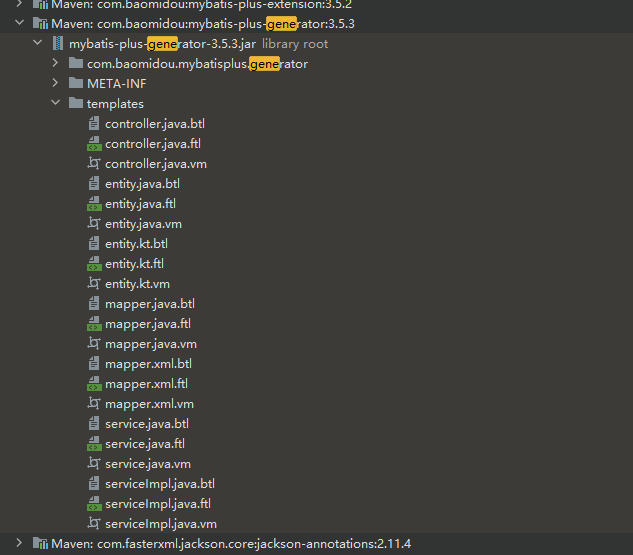The height and width of the screenshot is (555, 633).
Task: Click the service.java.ftl FreeMarker icon
Action: [94, 444]
